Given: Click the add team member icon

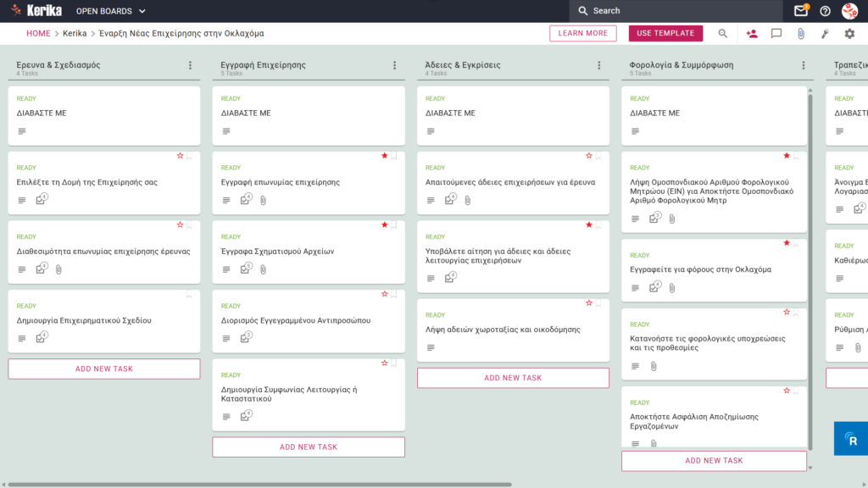Looking at the screenshot, I should point(751,34).
